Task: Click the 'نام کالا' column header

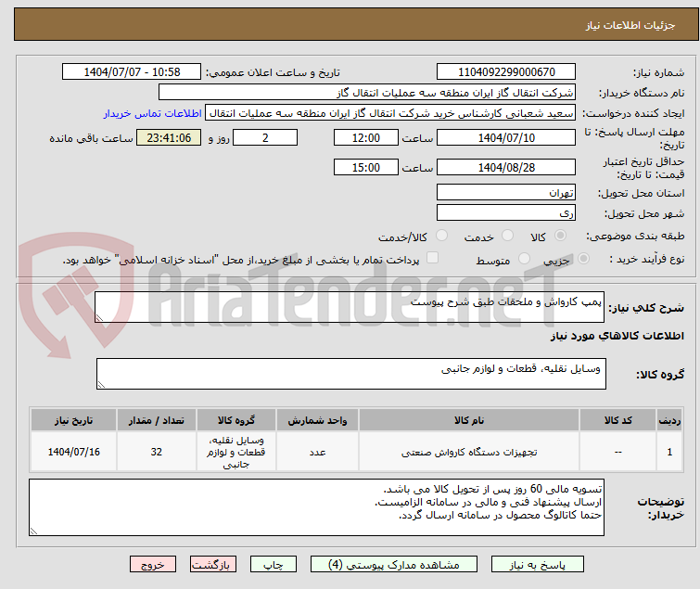Action: click(469, 420)
